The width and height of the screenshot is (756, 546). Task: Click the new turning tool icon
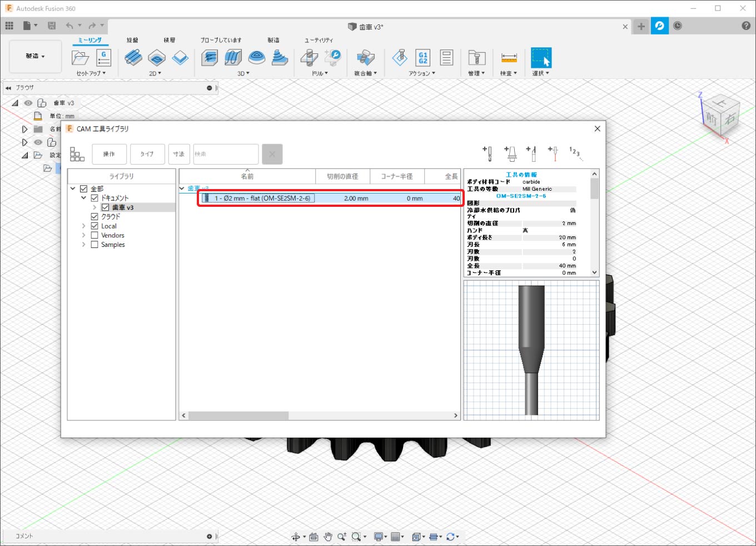pos(532,153)
